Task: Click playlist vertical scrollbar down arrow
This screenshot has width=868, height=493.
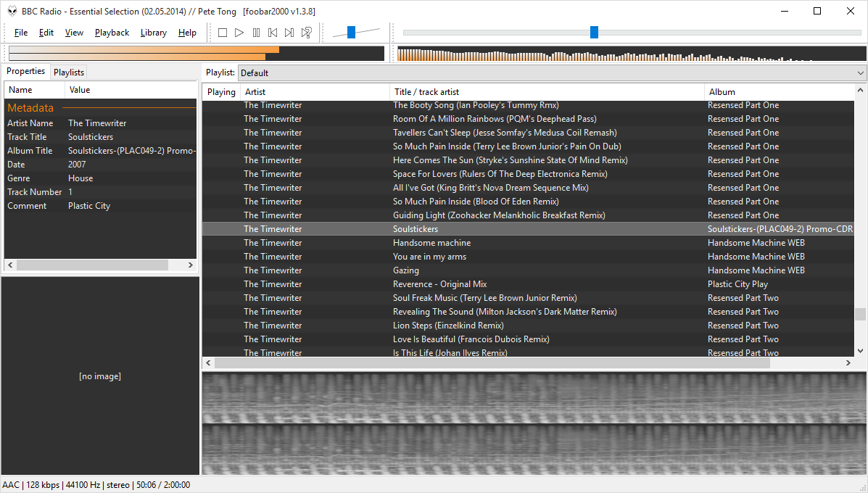Action: click(860, 351)
